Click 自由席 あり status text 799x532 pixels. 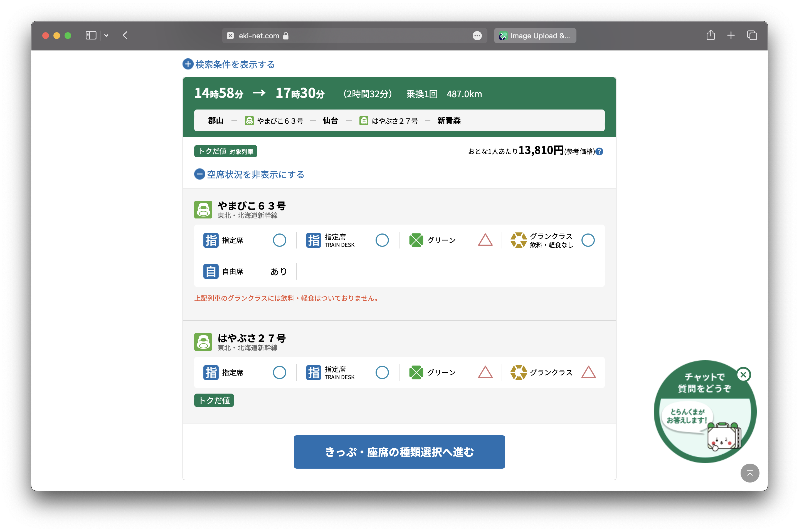(279, 272)
